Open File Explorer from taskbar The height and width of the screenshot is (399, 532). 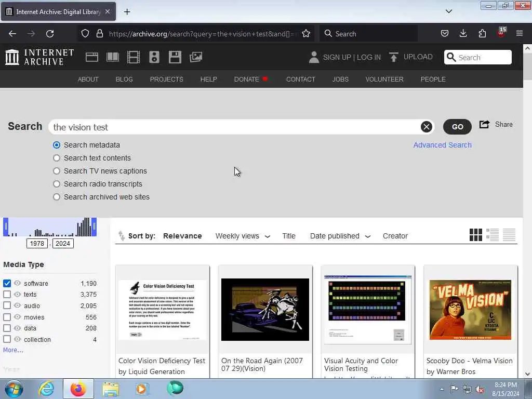point(111,389)
